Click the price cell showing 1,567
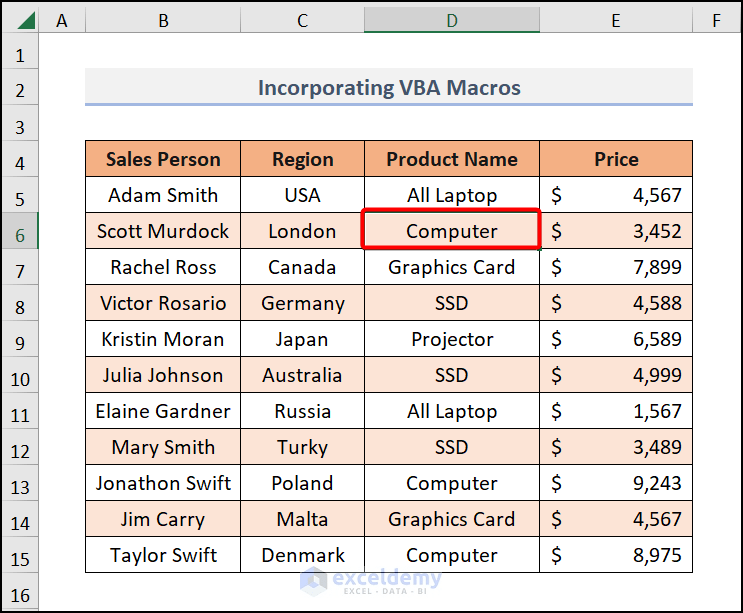 (x=616, y=411)
